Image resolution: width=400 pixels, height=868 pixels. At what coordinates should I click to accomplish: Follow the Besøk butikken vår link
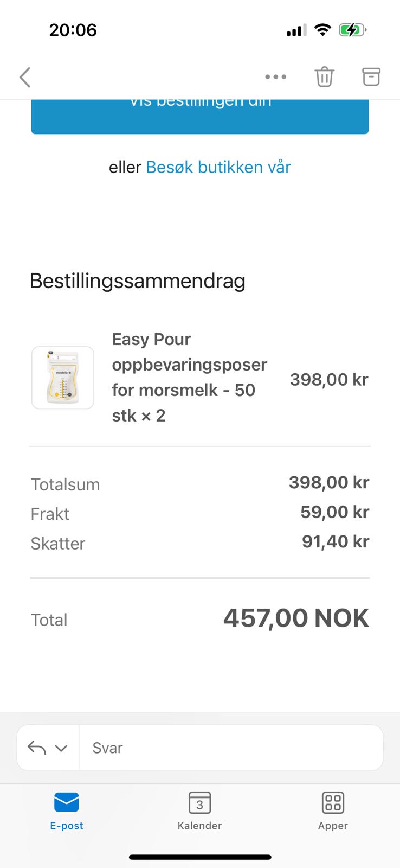[218, 167]
